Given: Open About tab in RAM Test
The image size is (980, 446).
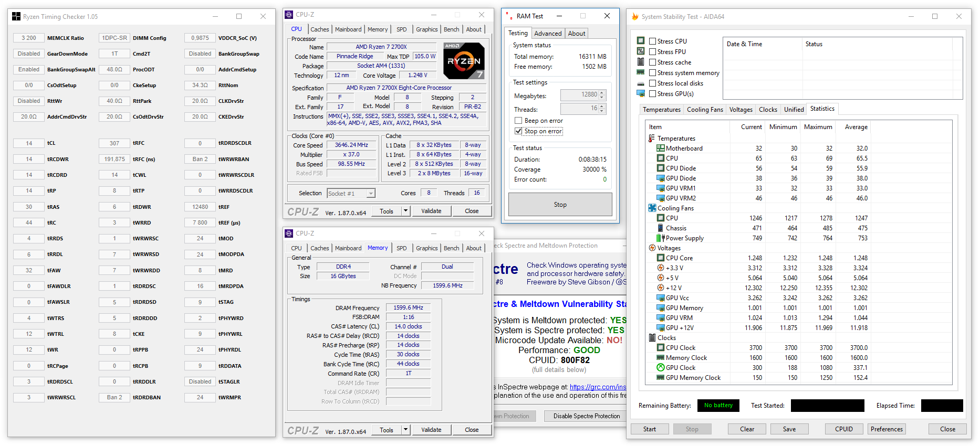Looking at the screenshot, I should pyautogui.click(x=577, y=34).
